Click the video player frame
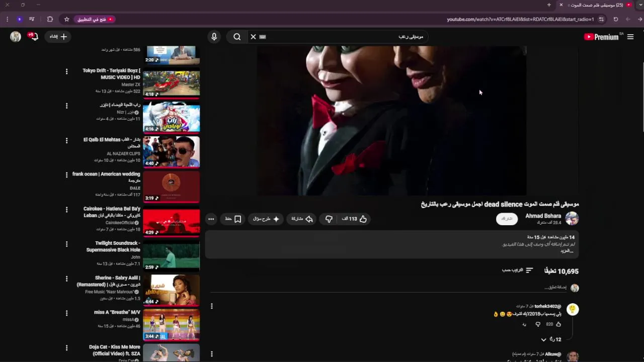The width and height of the screenshot is (644, 362). click(392, 121)
